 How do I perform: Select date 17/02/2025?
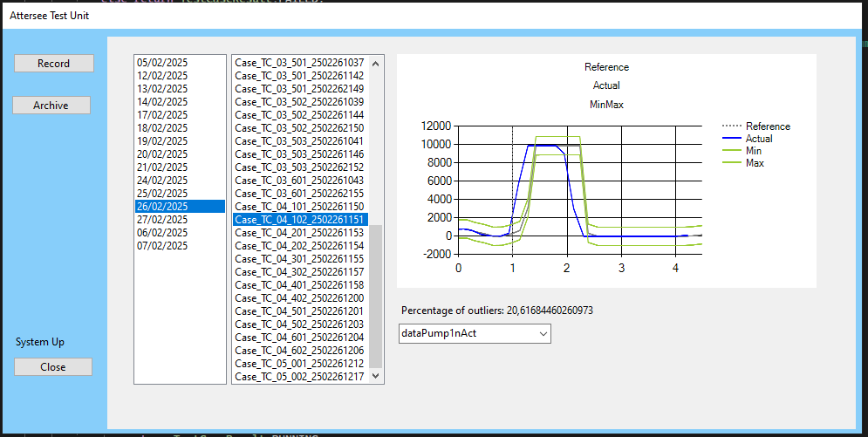tap(180, 115)
